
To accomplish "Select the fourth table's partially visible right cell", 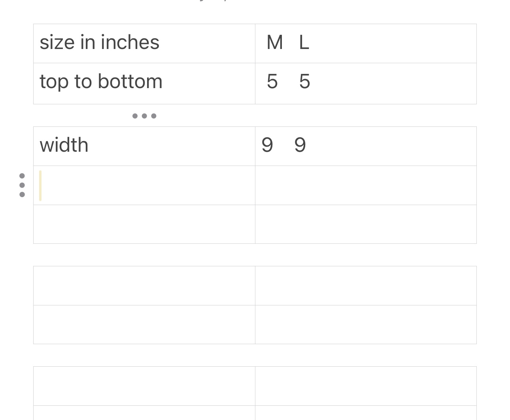I will pos(366,413).
